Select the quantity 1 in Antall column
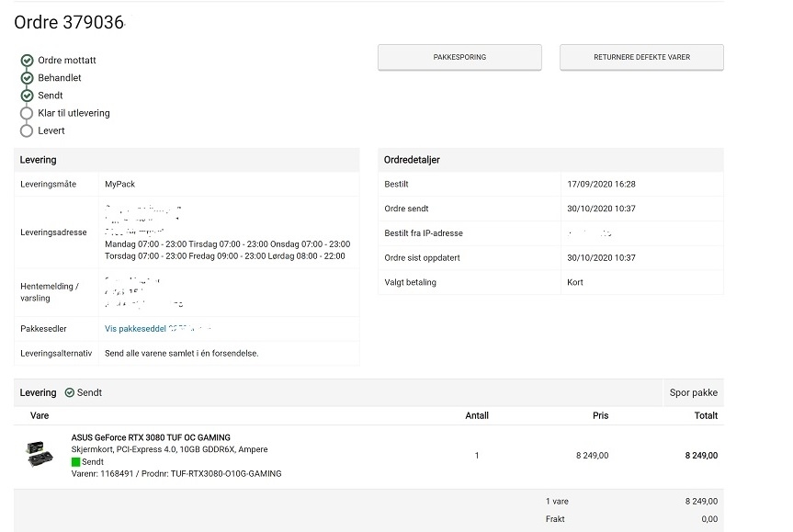This screenshot has width=793, height=532. (x=477, y=456)
